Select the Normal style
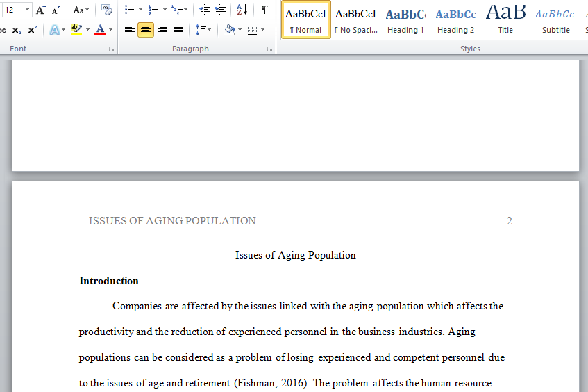This screenshot has height=392, width=588. pos(305,20)
